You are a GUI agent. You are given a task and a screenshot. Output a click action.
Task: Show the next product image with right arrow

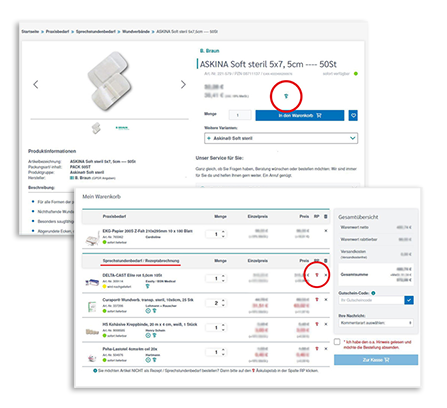183,84
